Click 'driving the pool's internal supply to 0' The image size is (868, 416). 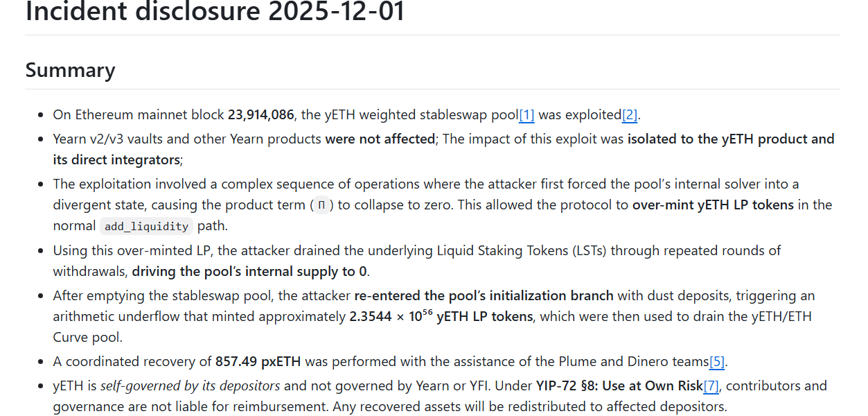click(250, 271)
